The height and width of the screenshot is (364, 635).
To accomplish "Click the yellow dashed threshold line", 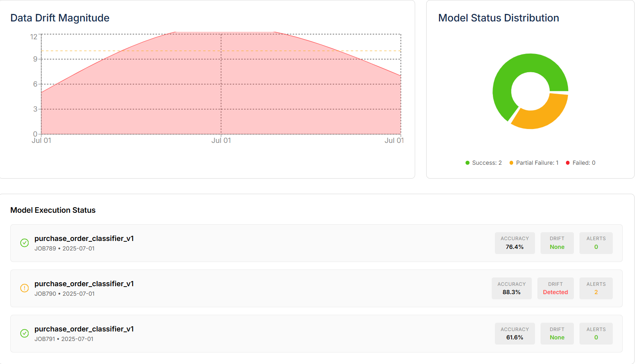I will pos(79,51).
